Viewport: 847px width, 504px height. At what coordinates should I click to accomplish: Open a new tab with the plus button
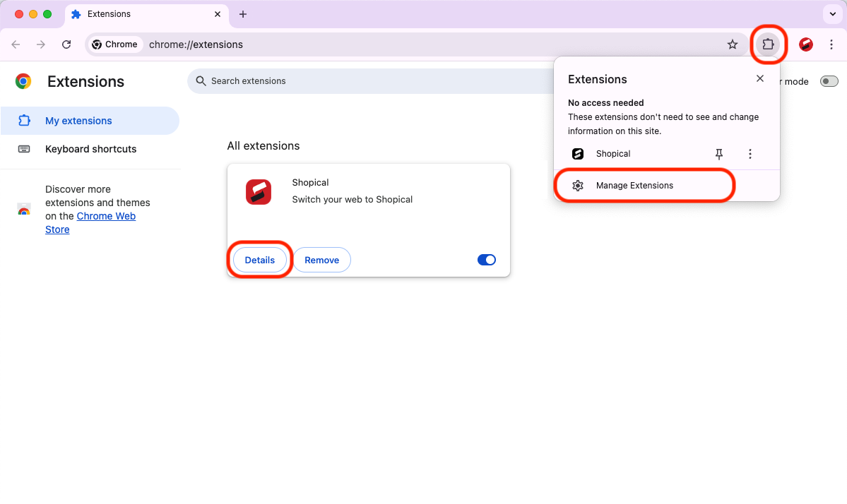pyautogui.click(x=242, y=14)
